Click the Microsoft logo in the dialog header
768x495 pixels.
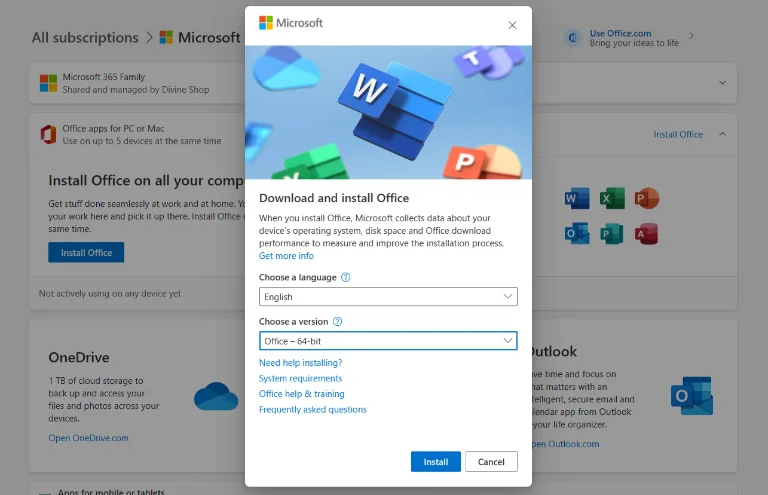coord(291,23)
